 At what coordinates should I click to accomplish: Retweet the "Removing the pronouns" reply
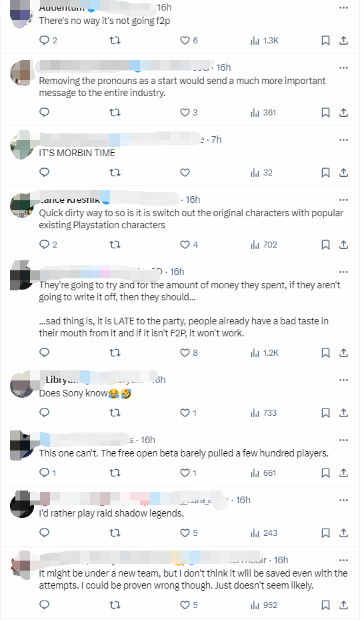tap(115, 112)
